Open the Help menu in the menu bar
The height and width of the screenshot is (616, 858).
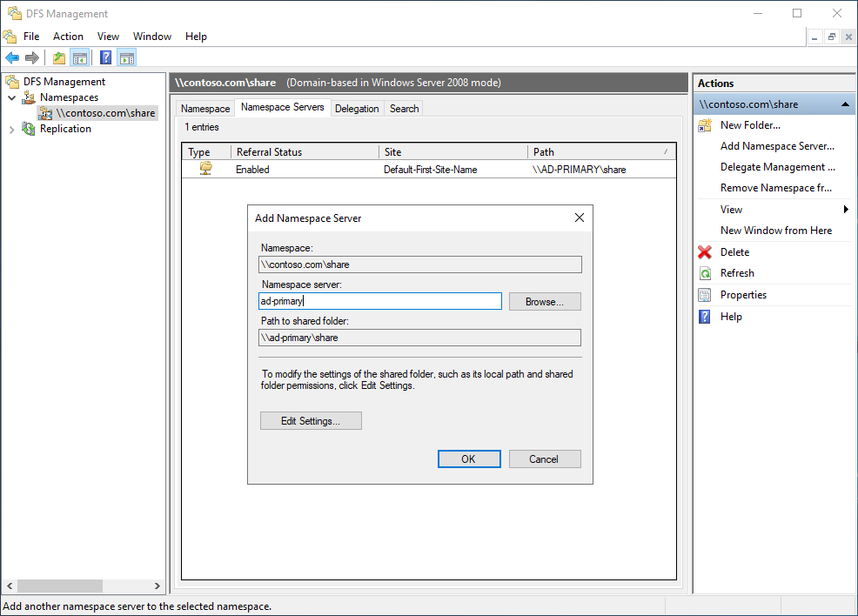196,37
